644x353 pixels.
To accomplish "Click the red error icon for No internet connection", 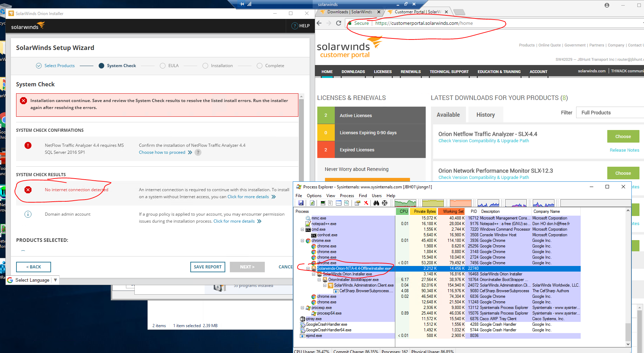I will click(x=28, y=190).
